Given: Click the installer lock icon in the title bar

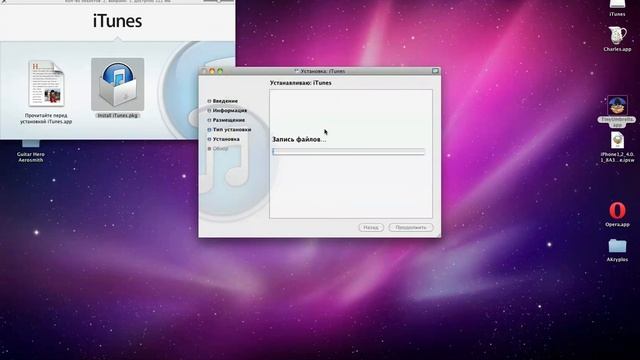Looking at the screenshot, I should click(436, 71).
